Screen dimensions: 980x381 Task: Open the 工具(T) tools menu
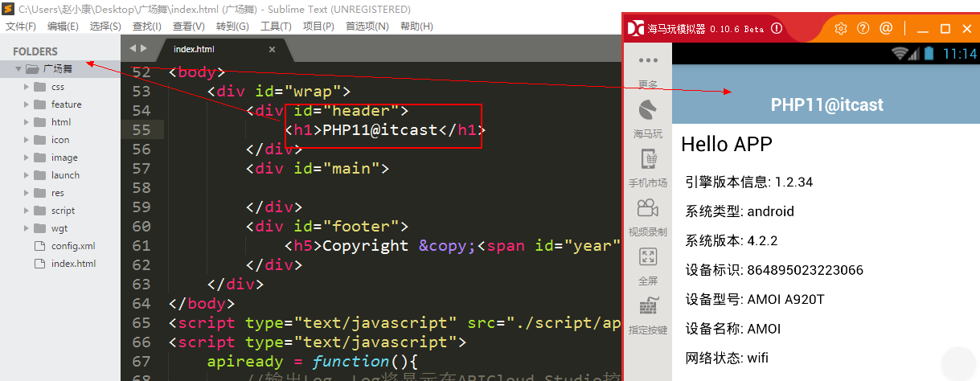[276, 27]
